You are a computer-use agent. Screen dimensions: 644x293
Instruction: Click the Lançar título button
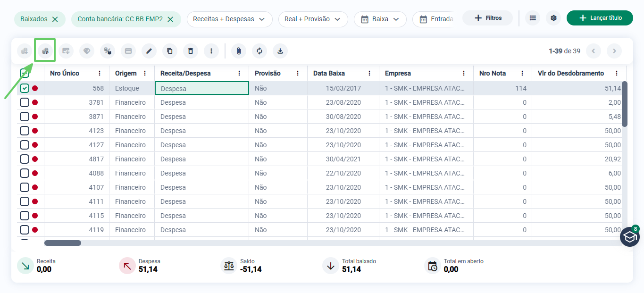pos(600,18)
